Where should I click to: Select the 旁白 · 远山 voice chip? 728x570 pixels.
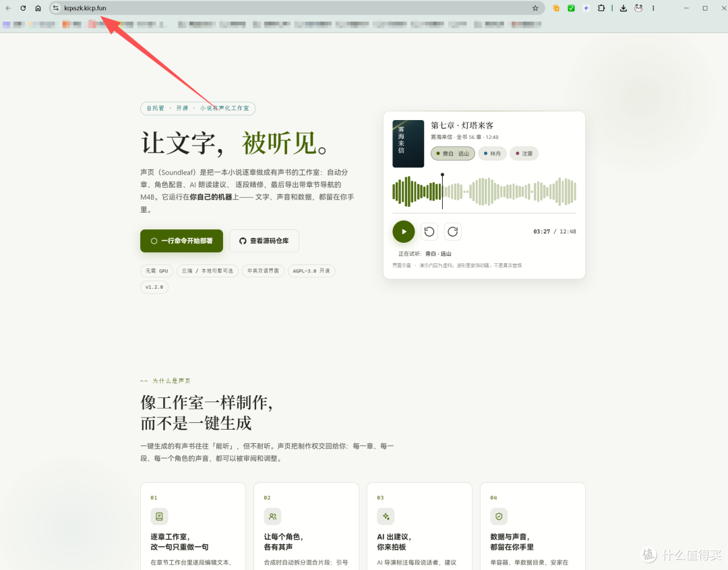click(x=453, y=153)
